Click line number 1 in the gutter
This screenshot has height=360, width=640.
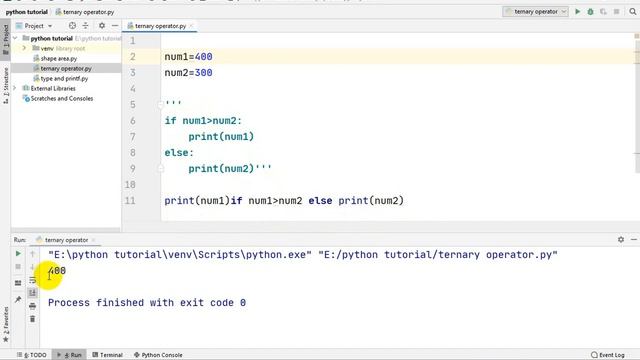coord(132,40)
